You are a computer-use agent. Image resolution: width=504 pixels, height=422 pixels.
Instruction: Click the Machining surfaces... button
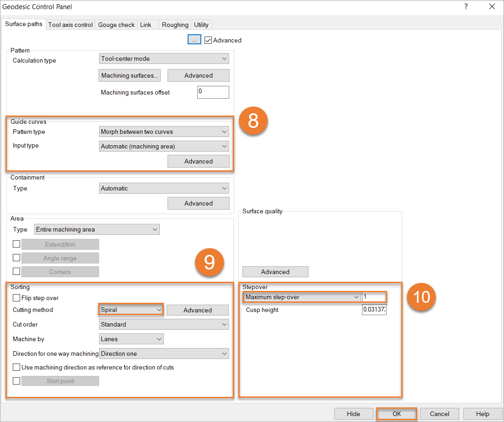[130, 75]
